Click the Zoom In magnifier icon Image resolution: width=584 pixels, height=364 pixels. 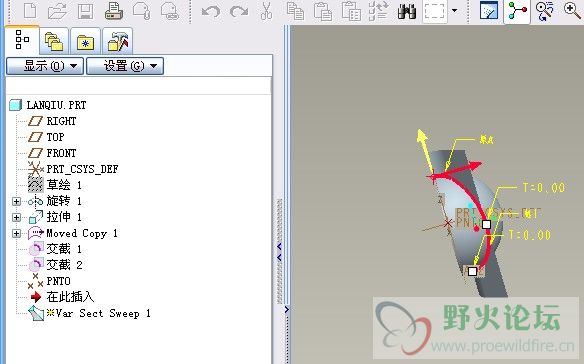[572, 10]
